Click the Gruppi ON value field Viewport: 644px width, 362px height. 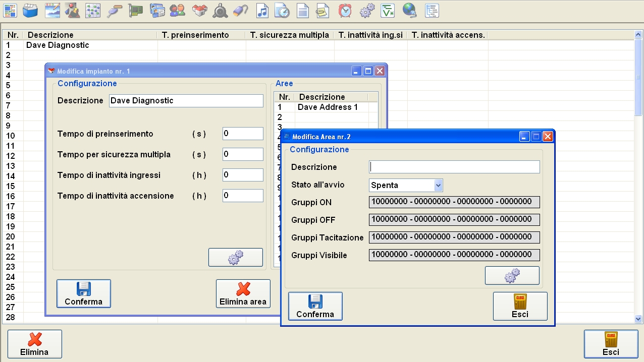click(454, 202)
